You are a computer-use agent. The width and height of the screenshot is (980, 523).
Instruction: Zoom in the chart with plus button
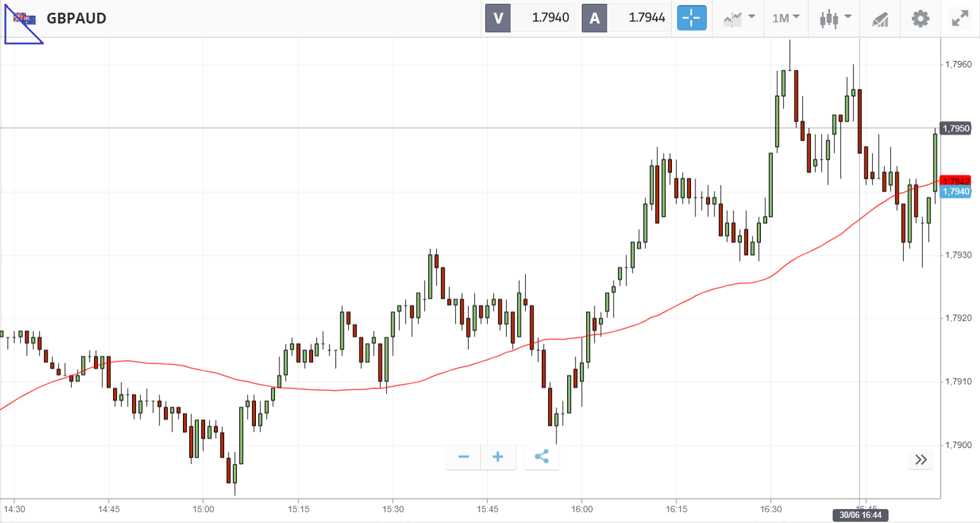pos(498,457)
